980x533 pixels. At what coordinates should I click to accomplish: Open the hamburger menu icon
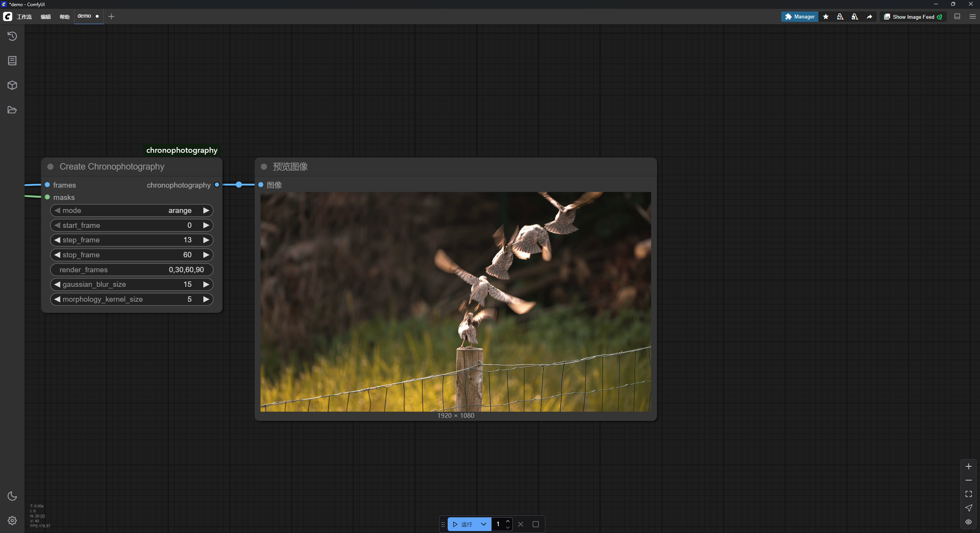972,16
